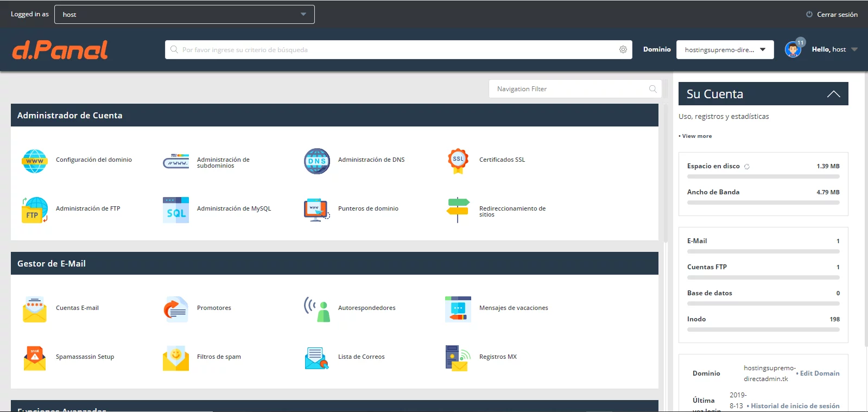Viewport: 868px width, 412px height.
Task: Follow the Edit Domain link
Action: (x=819, y=373)
